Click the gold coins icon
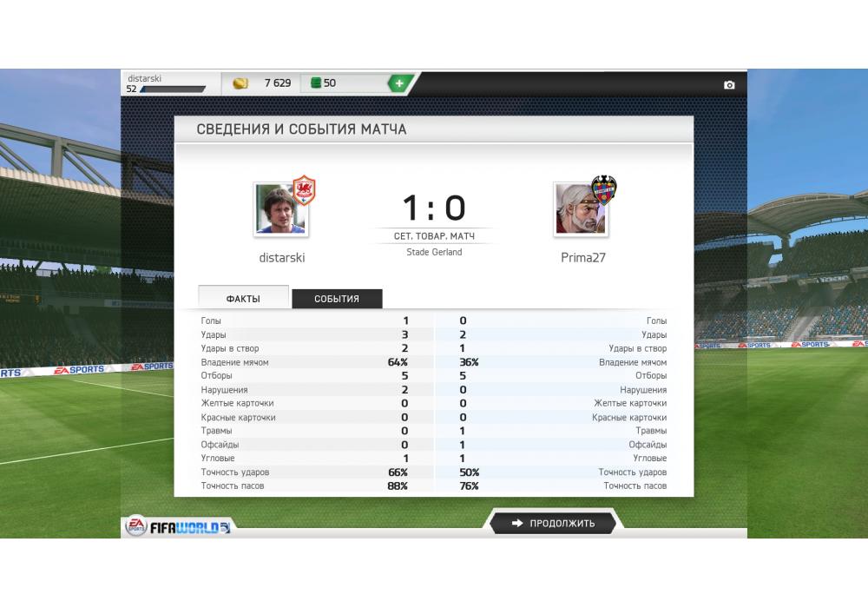 tap(240, 83)
